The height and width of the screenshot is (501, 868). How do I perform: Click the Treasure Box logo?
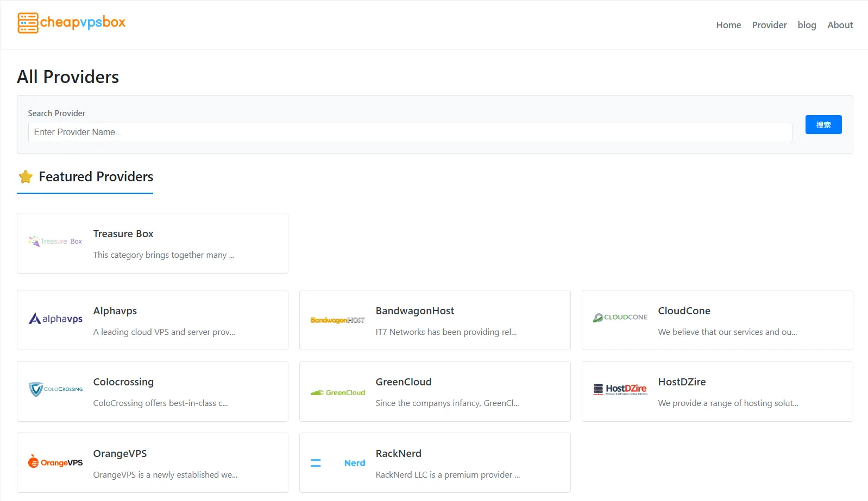55,241
